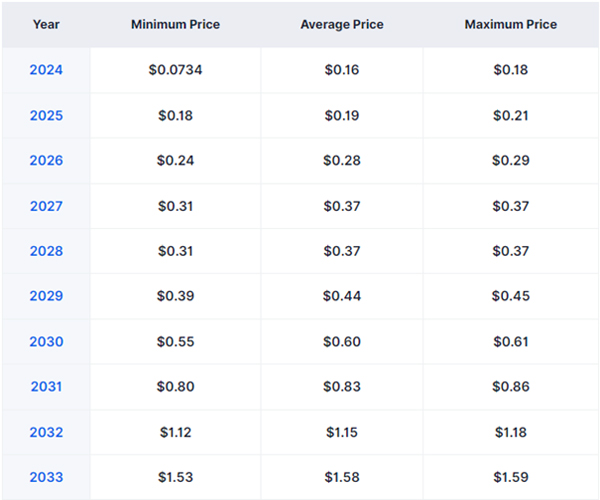Viewport: 600px width, 500px height.
Task: Open the 2031 year link
Action: pos(46,386)
